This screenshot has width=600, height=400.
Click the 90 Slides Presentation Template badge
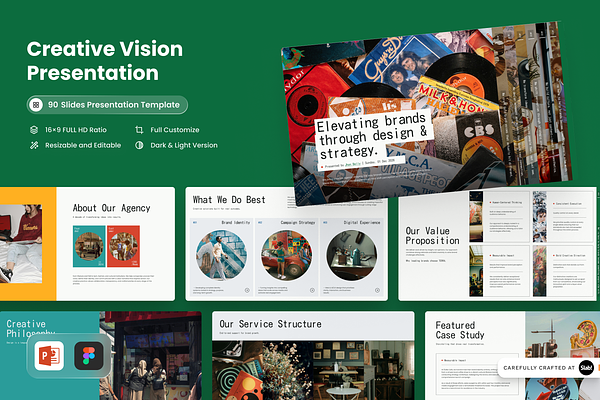pos(107,105)
